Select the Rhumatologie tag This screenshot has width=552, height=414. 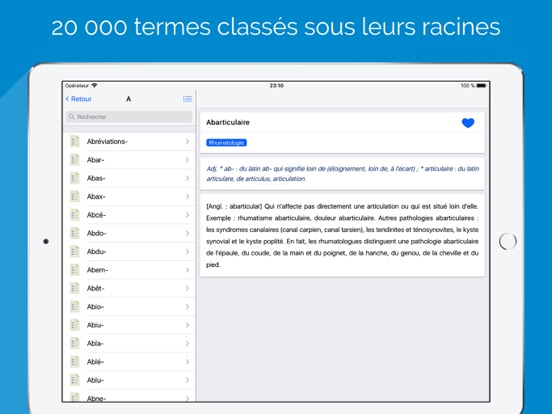226,143
